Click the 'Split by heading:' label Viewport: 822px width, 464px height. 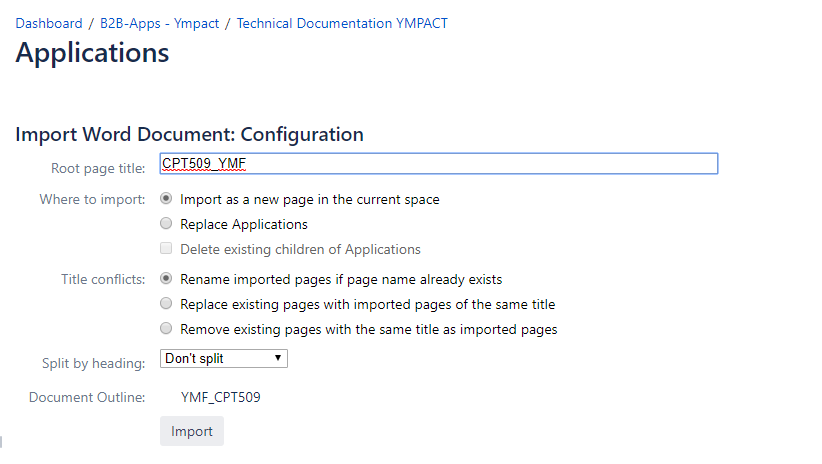tap(94, 363)
